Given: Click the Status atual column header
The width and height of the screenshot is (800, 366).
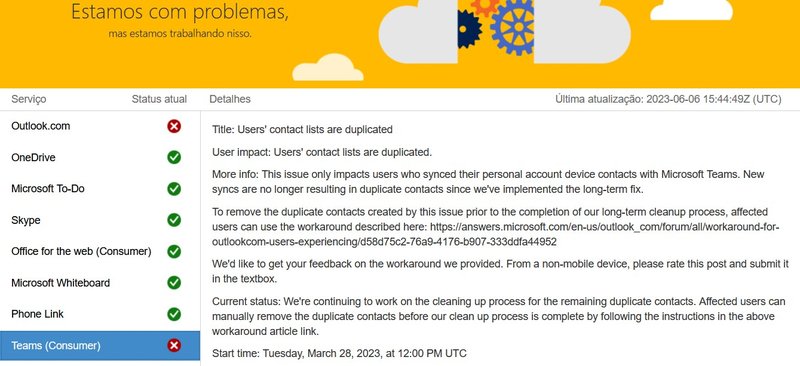Looking at the screenshot, I should [x=159, y=99].
